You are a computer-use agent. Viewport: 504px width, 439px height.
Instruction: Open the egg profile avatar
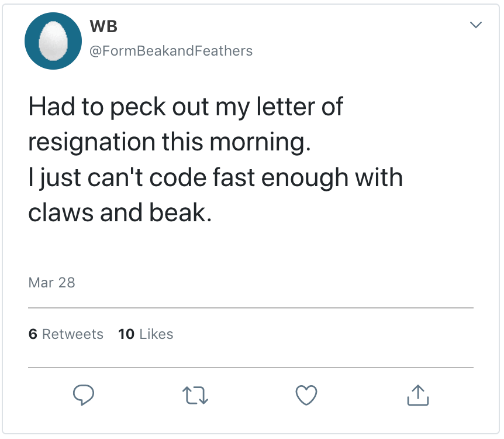click(x=53, y=42)
